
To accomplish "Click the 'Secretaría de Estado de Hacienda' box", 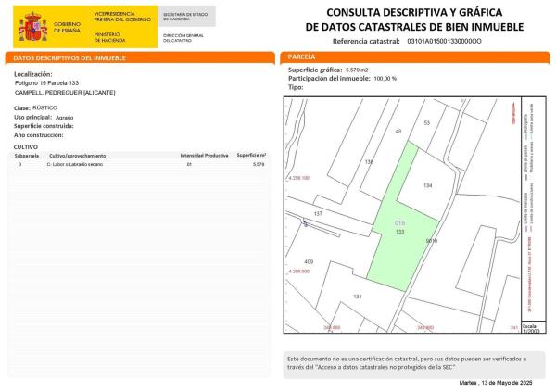I will click(x=186, y=16).
